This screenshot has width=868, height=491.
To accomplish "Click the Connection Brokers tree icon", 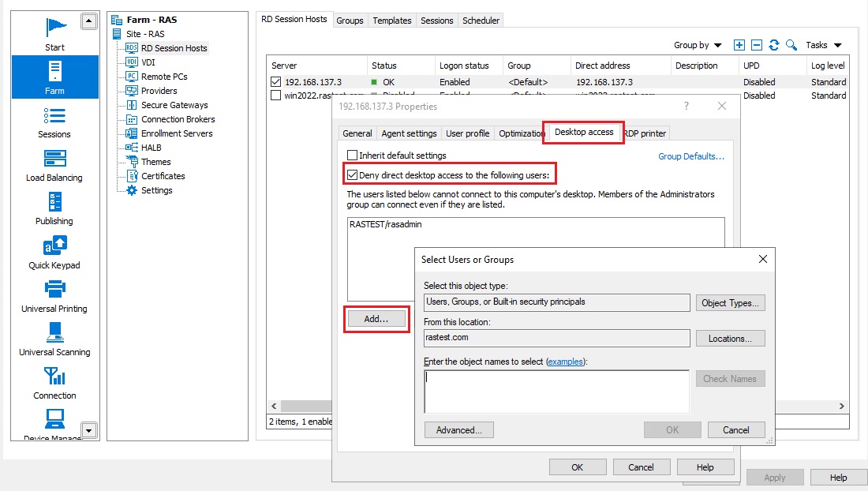I will tap(132, 119).
